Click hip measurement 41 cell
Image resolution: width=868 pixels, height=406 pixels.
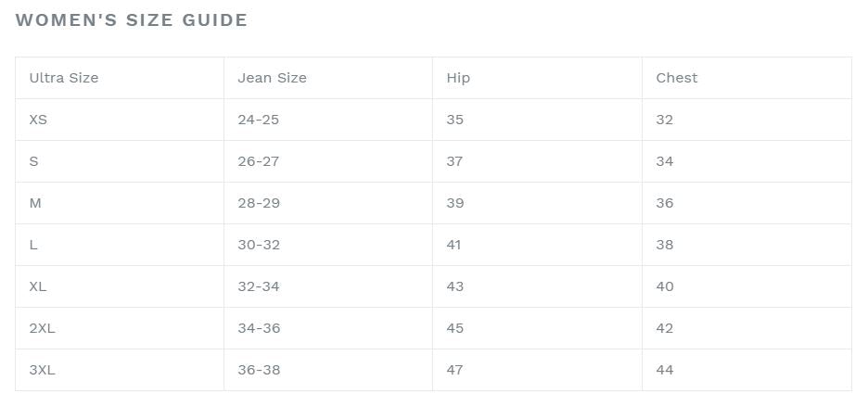[453, 245]
